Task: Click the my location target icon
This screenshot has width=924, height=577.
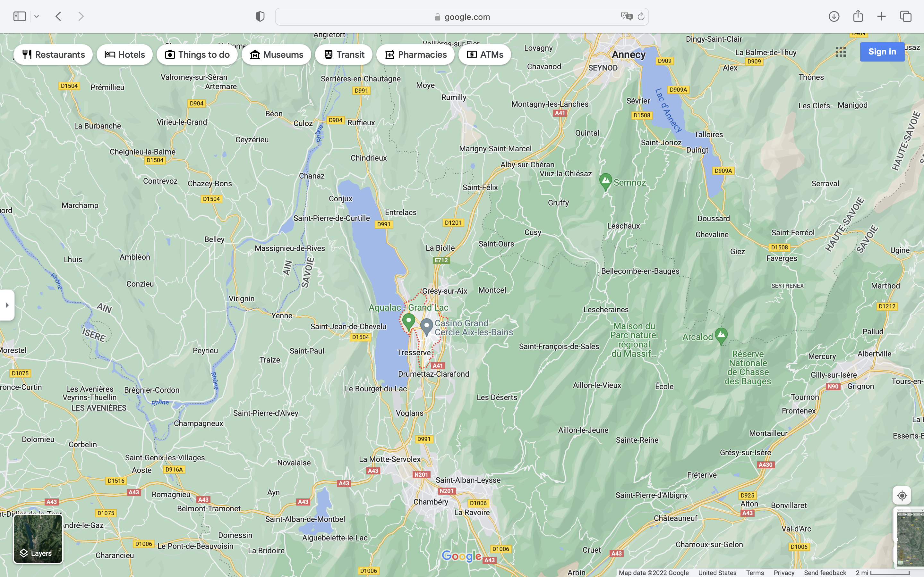Action: pyautogui.click(x=902, y=495)
